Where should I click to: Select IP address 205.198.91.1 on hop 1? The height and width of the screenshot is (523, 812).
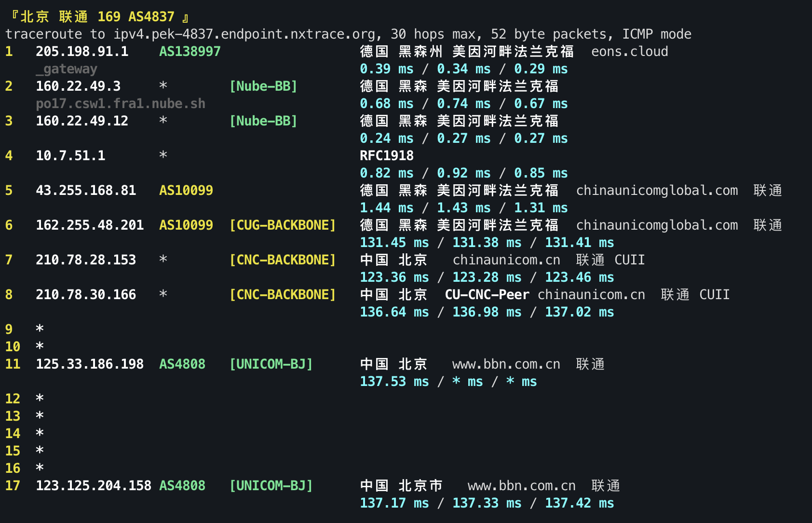click(x=82, y=51)
